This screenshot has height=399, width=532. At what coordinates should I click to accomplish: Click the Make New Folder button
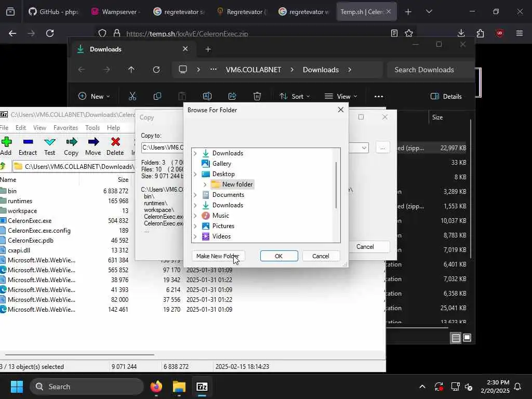pos(218,256)
